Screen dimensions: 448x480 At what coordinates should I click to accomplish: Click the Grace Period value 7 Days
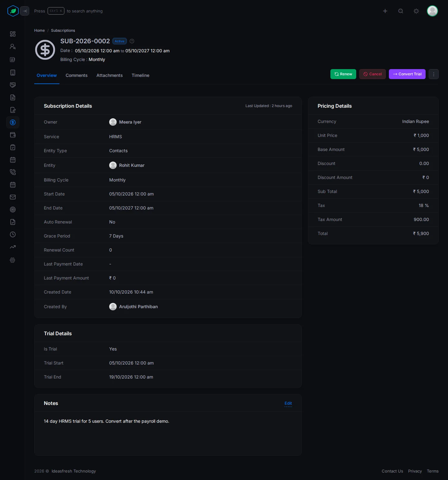point(116,236)
